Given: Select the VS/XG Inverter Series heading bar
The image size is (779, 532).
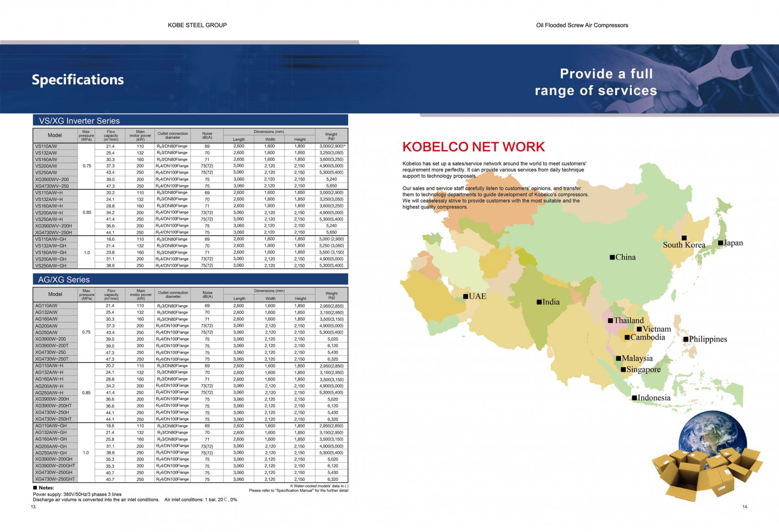Looking at the screenshot, I should (x=190, y=120).
